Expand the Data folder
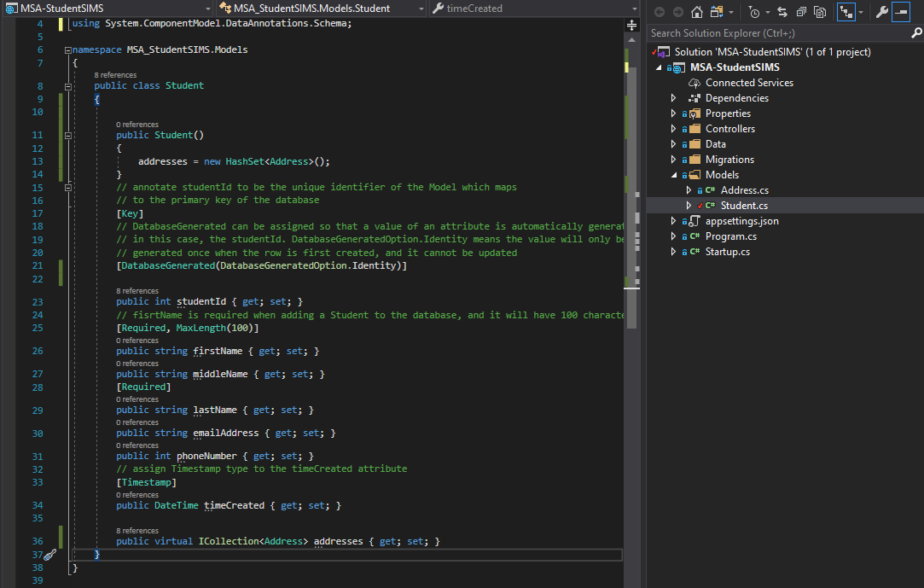Screen dimensions: 924x588 tap(673, 144)
